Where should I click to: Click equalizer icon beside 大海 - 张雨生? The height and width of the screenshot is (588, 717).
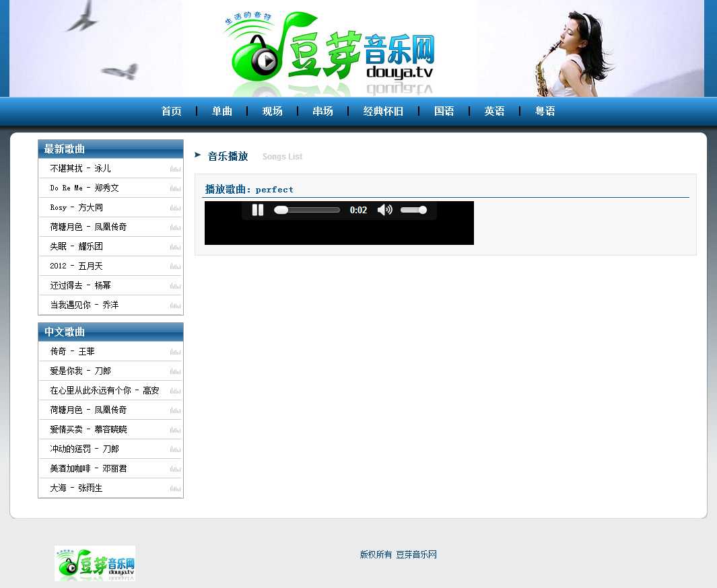pos(175,488)
